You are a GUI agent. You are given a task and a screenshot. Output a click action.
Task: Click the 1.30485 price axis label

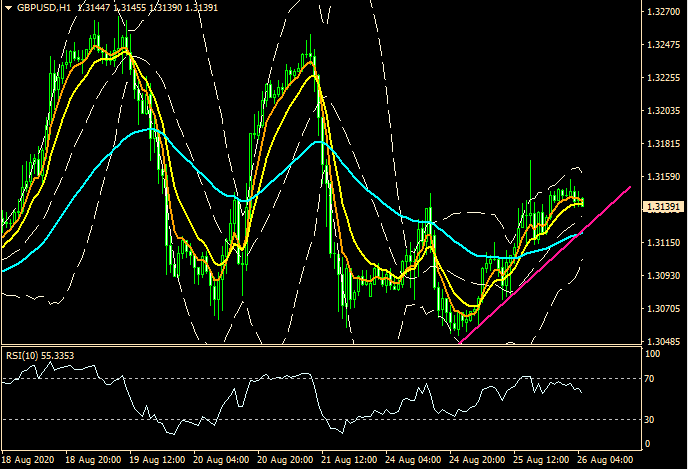click(x=660, y=341)
